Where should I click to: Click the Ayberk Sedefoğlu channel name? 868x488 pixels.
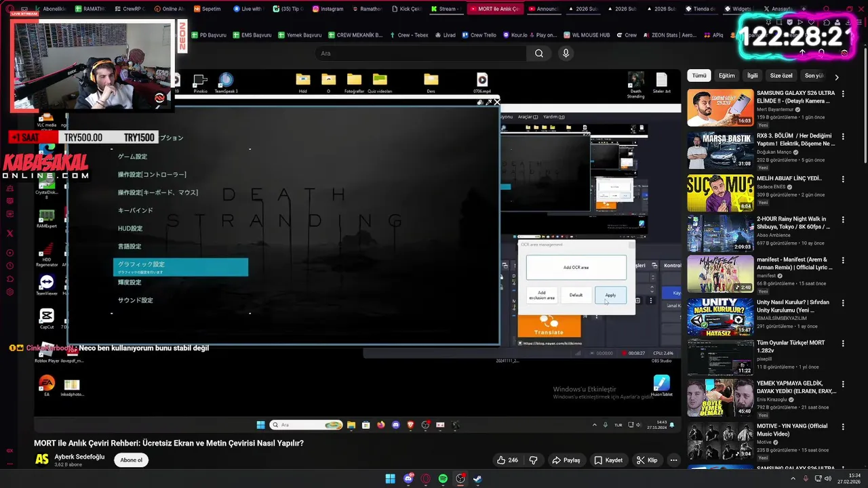point(79,457)
